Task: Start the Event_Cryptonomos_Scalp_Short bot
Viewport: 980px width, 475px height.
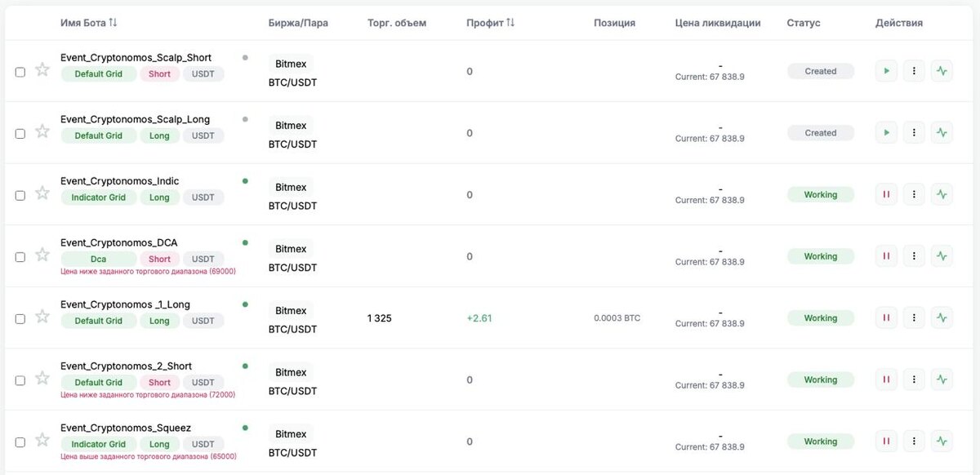Action: (886, 71)
